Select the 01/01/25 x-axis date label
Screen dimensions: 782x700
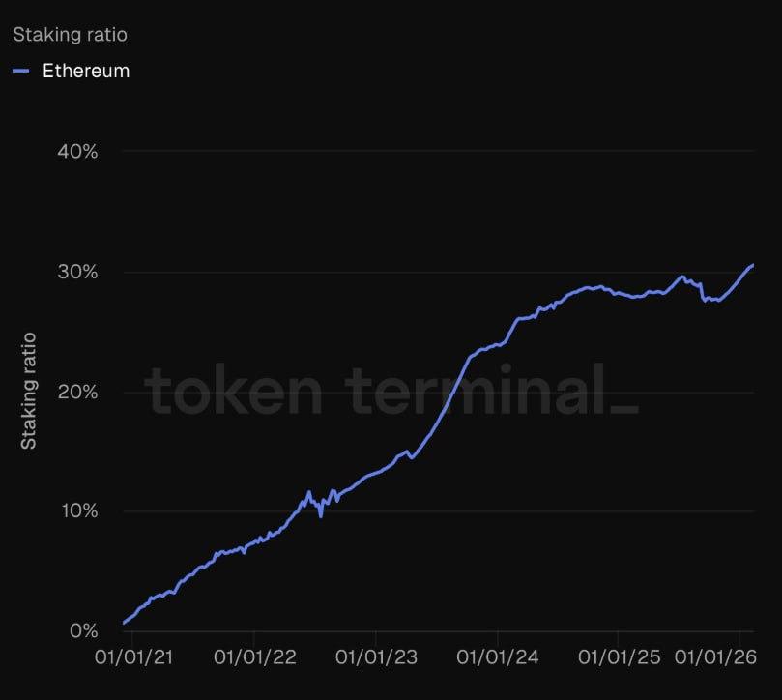(x=620, y=658)
